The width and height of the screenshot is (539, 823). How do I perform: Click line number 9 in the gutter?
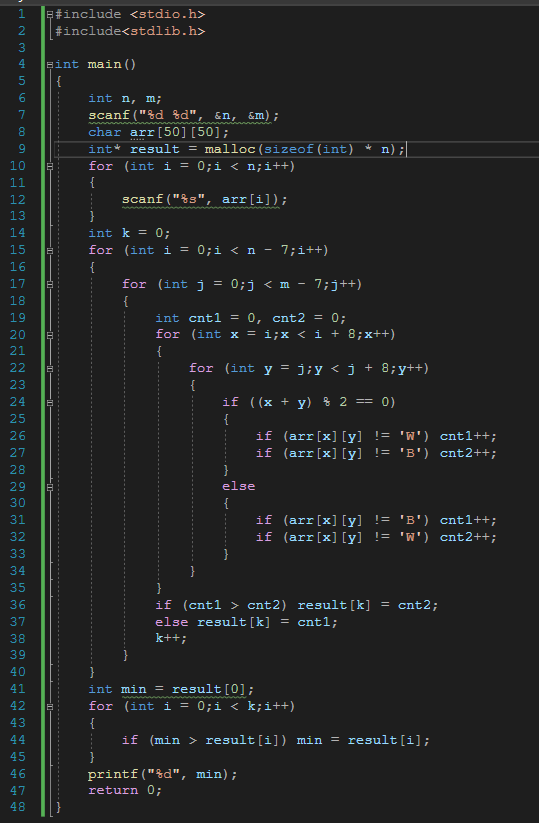click(x=22, y=149)
